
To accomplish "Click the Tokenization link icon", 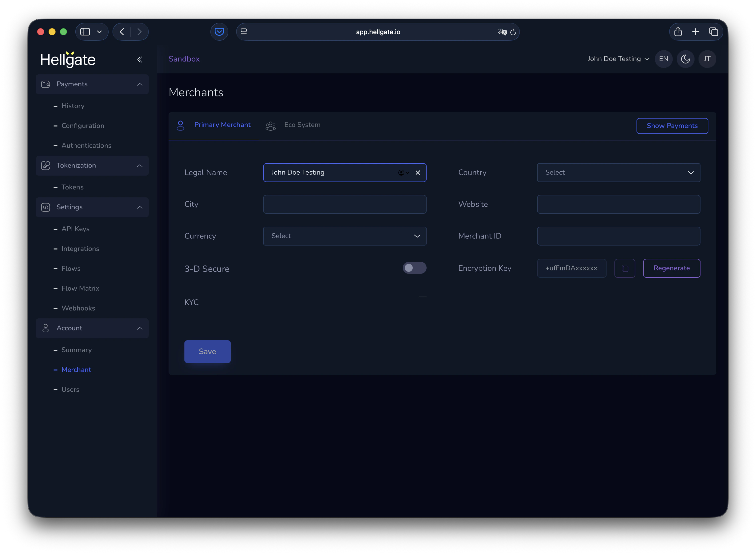I will (46, 165).
